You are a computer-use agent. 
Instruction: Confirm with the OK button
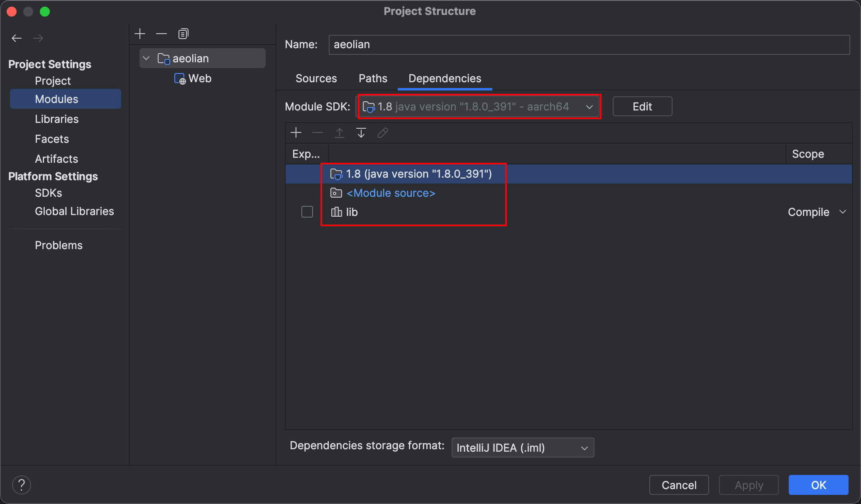(819, 485)
